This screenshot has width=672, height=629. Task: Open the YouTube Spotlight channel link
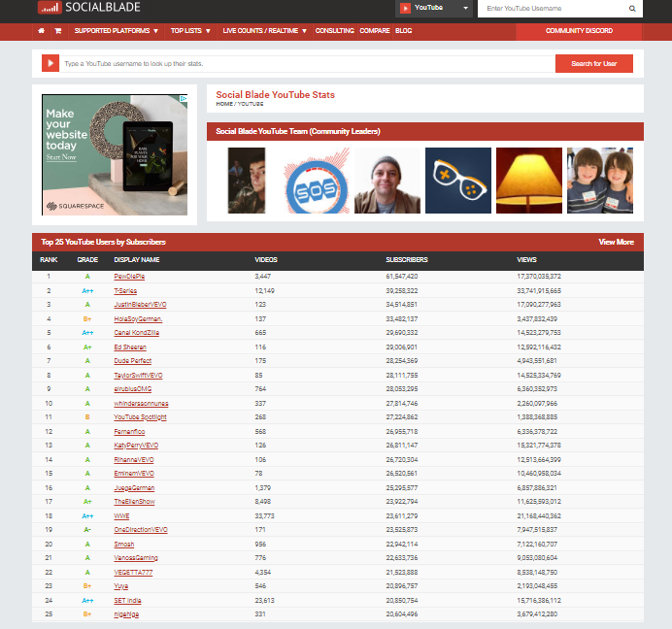140,417
